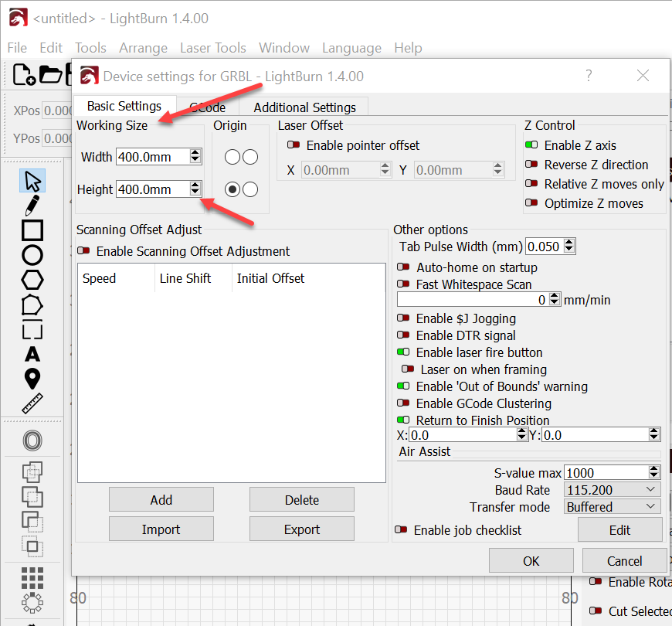Viewport: 672px width, 626px height.
Task: Toggle Enable laser fire button
Action: (x=403, y=352)
